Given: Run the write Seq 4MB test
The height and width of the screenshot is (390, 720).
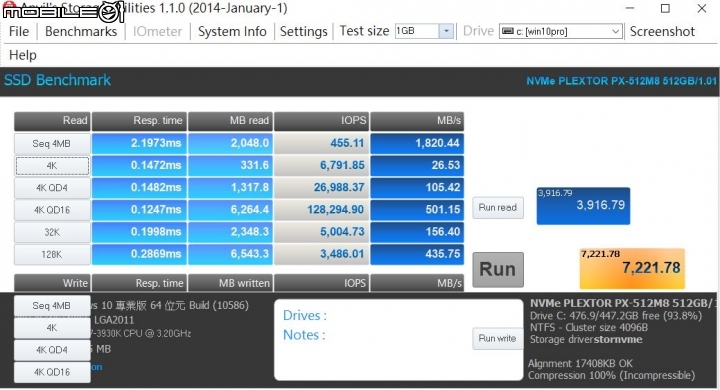Looking at the screenshot, I should (x=52, y=305).
